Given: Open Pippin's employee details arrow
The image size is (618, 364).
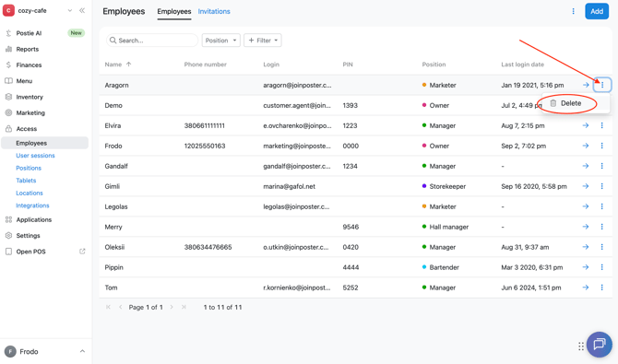Looking at the screenshot, I should [586, 267].
